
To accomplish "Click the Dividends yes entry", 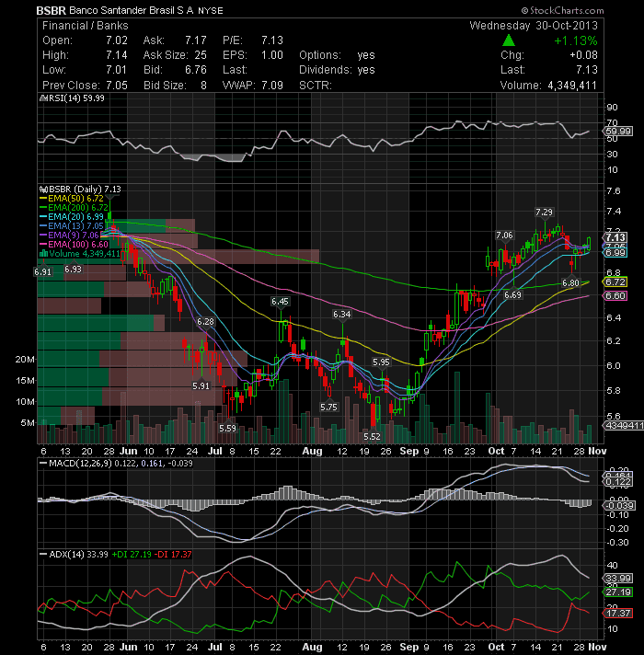I will tap(337, 70).
